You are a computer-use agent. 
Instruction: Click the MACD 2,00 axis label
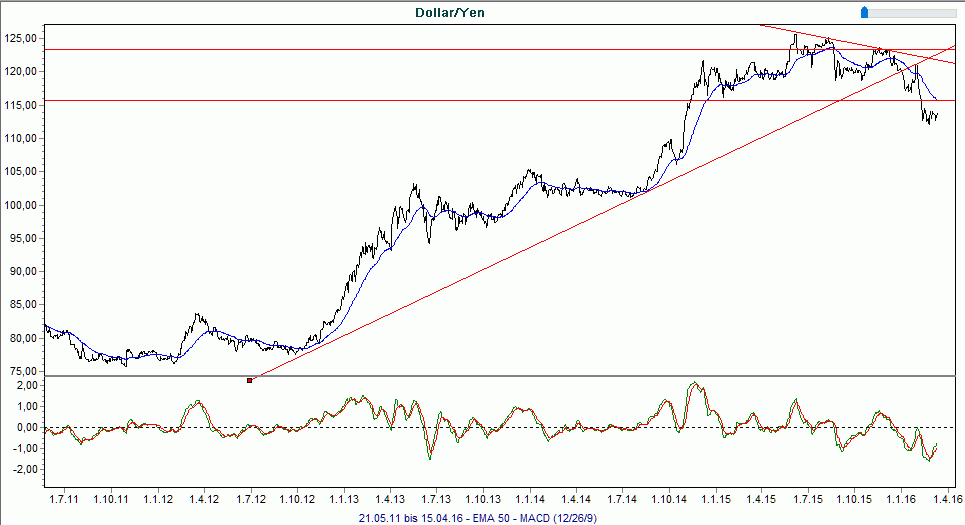(26, 385)
